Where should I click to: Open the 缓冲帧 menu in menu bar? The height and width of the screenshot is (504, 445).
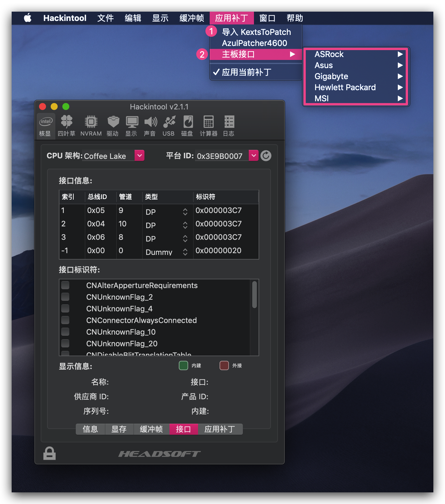point(192,18)
